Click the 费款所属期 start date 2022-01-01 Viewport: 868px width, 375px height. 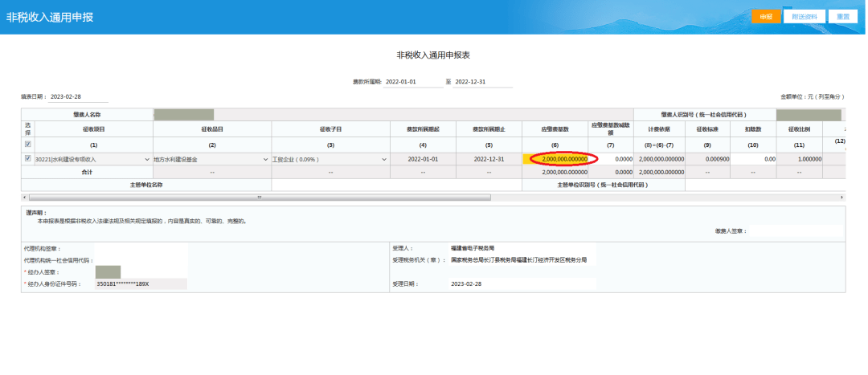click(411, 82)
